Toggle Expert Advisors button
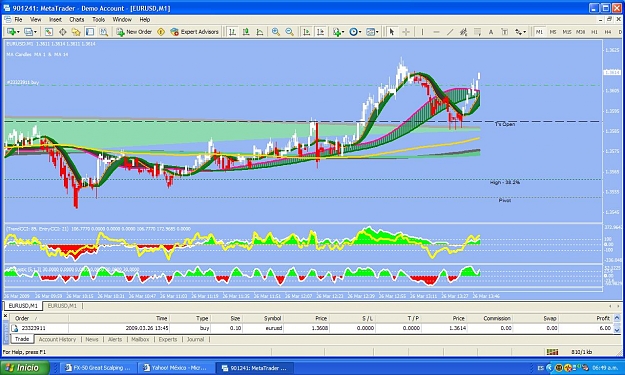The height and width of the screenshot is (375, 625). [195, 32]
